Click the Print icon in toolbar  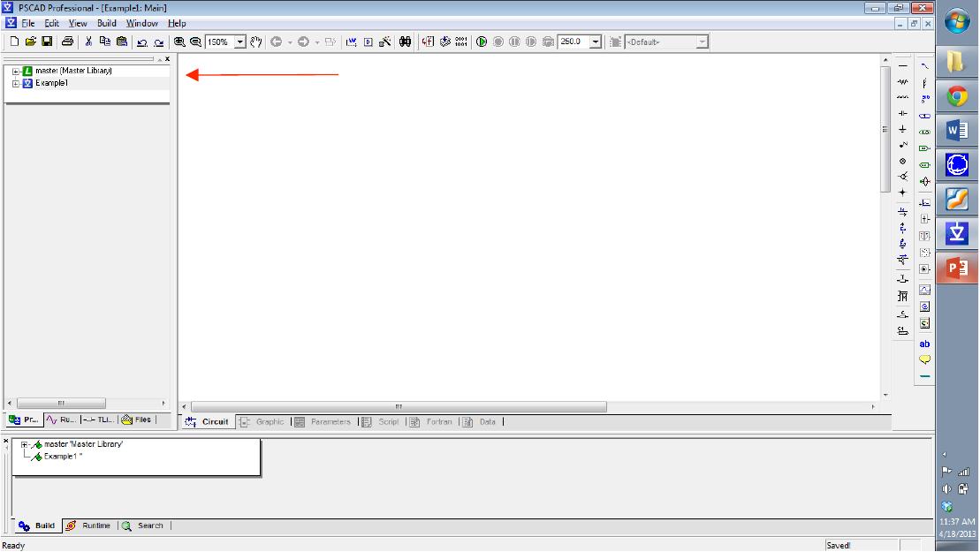pos(67,42)
